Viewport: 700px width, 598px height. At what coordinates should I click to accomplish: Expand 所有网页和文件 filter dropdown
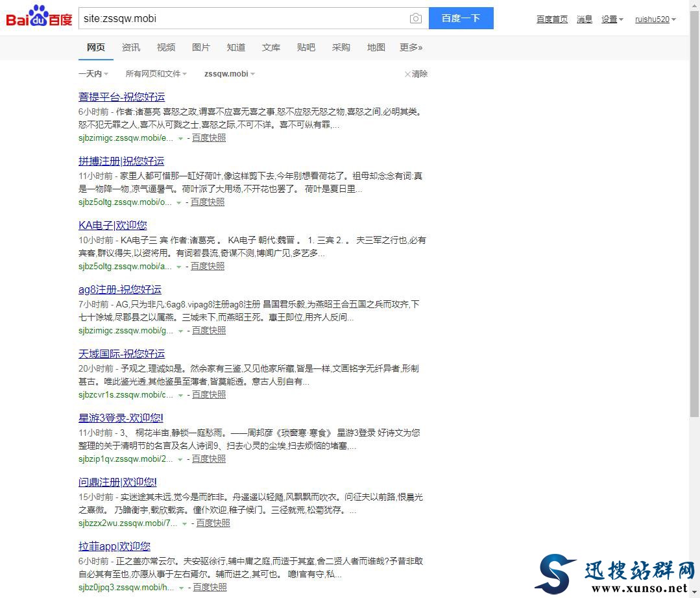click(156, 74)
